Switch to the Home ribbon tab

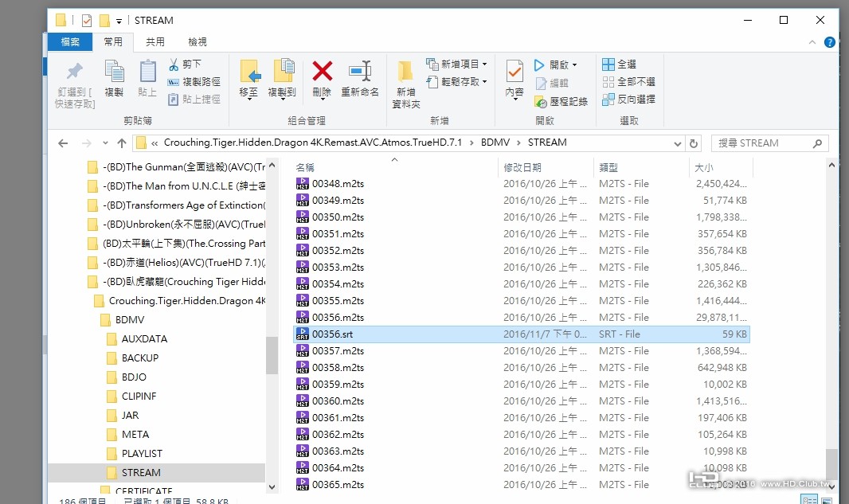[x=113, y=41]
